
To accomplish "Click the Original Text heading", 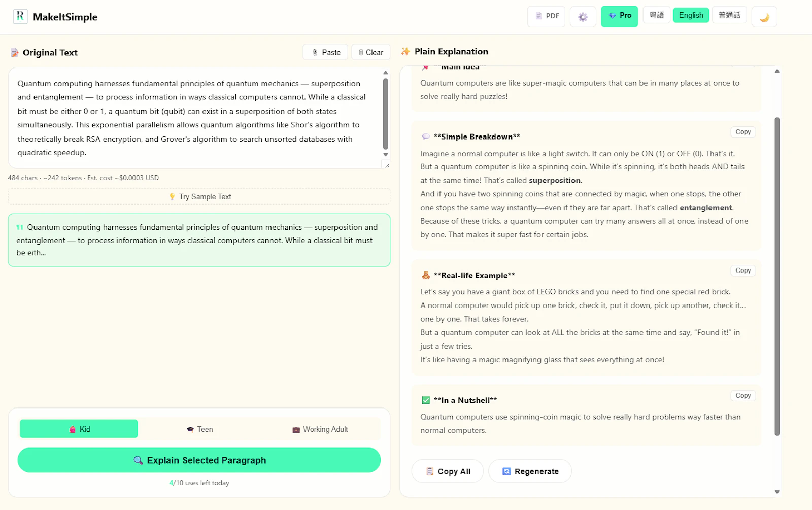I will tap(50, 53).
